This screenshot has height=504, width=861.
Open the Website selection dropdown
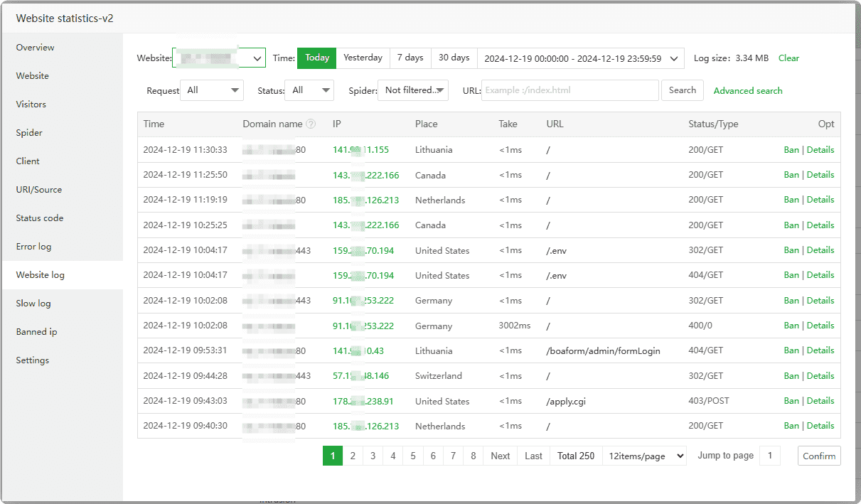[219, 58]
